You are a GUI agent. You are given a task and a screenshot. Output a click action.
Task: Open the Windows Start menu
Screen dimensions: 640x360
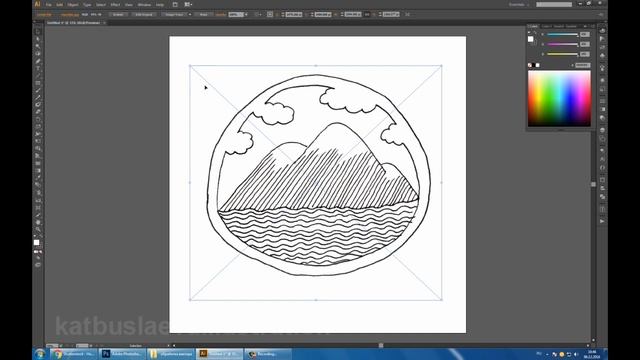pos(40,354)
